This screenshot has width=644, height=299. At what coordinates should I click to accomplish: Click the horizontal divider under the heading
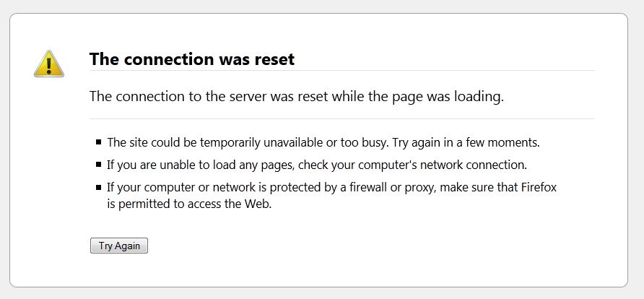click(x=341, y=71)
